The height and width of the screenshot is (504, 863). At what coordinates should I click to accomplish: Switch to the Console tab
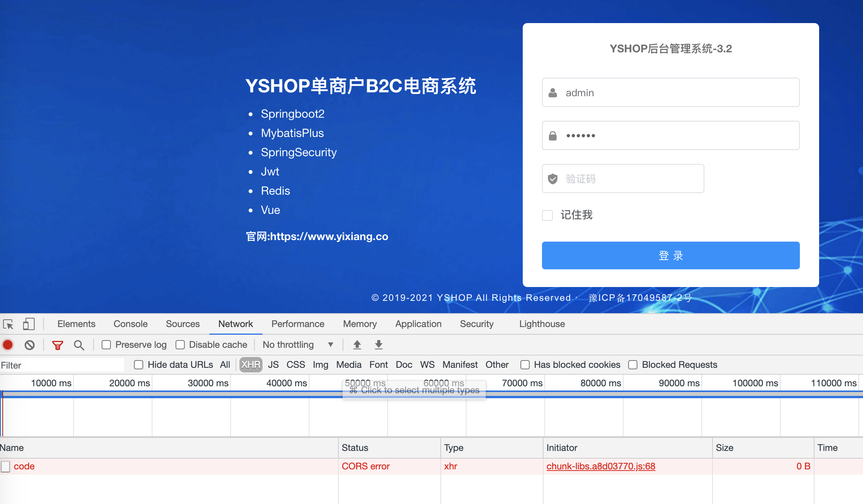pos(130,324)
